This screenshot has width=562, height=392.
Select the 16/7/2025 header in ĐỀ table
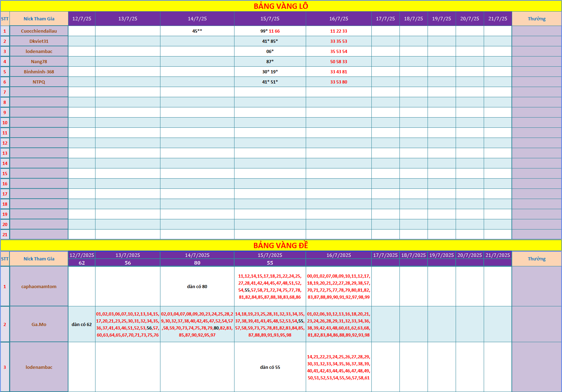coord(339,255)
